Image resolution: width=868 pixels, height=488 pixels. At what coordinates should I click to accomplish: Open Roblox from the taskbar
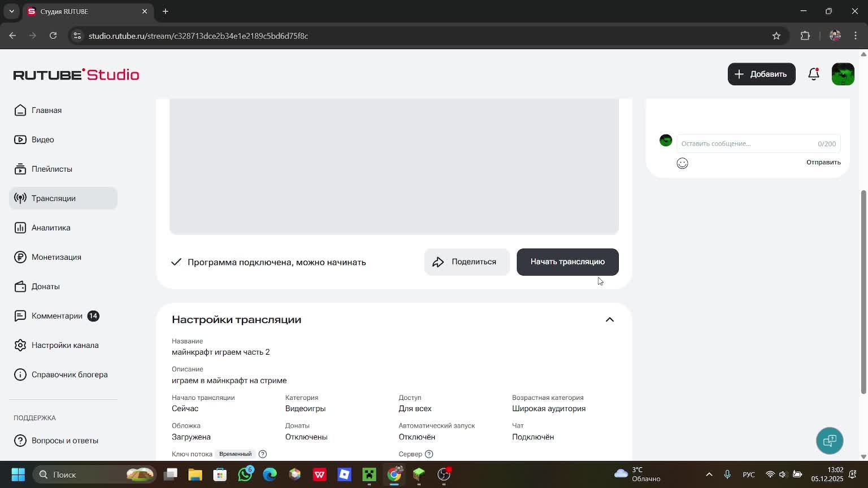point(344,474)
